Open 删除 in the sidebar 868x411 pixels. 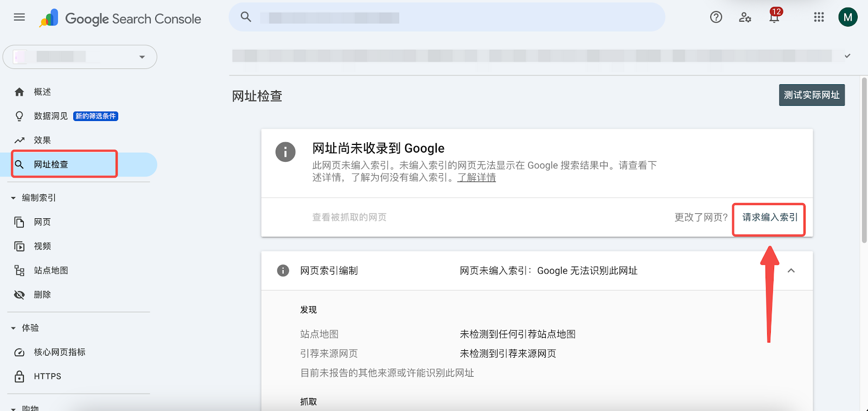point(42,295)
